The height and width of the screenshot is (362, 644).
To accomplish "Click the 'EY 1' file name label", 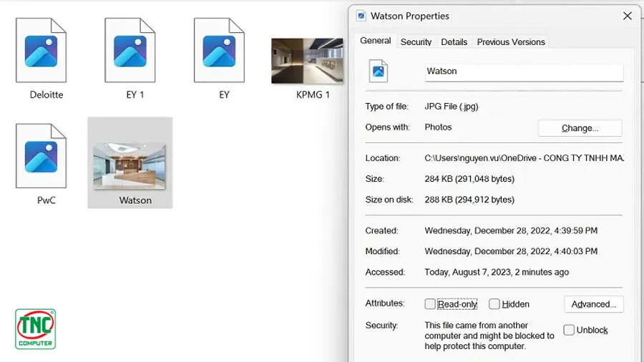I will click(135, 95).
